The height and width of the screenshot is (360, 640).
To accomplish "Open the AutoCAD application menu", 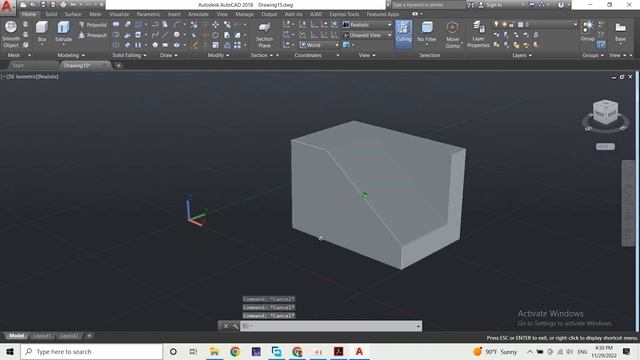I will pos(7,7).
